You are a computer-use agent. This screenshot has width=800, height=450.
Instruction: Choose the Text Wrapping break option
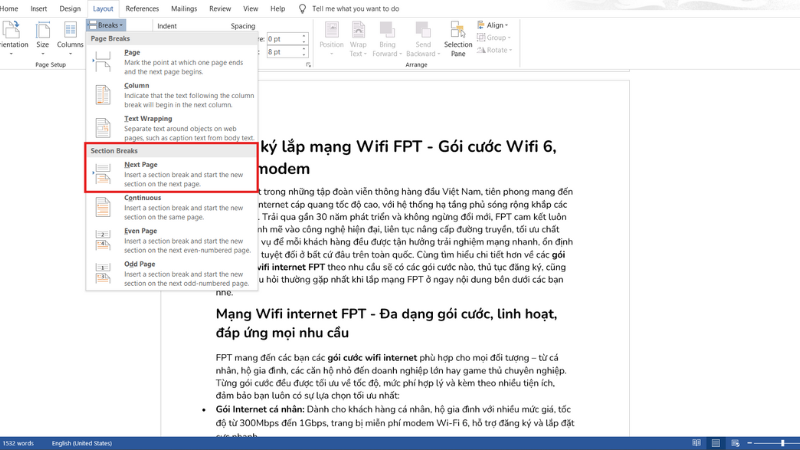[x=171, y=128]
